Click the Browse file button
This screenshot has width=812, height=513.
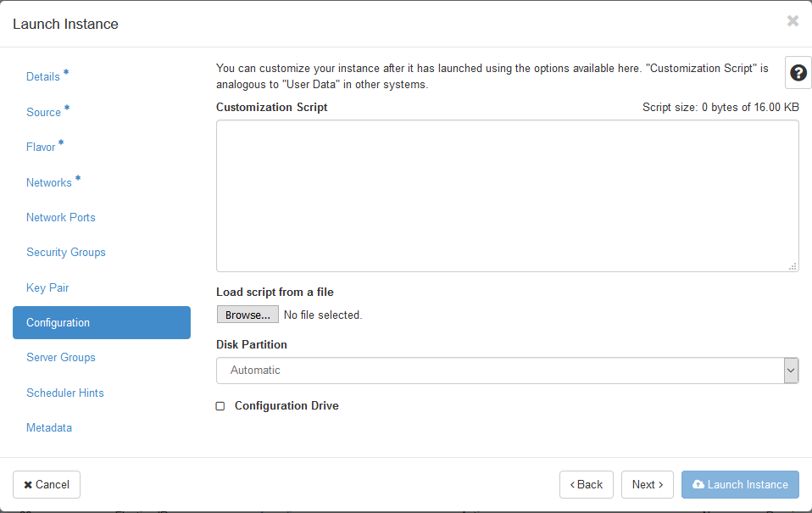pyautogui.click(x=247, y=315)
